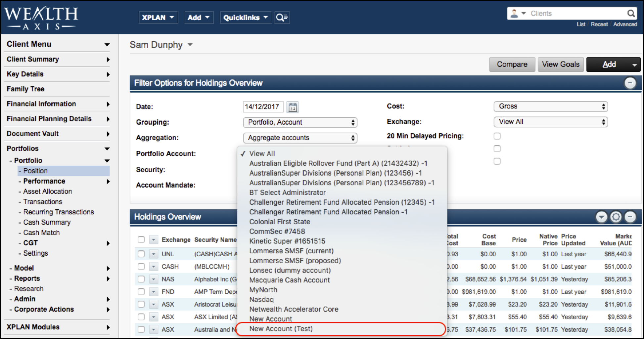Focus the Date field showing 14/12/2017

263,107
